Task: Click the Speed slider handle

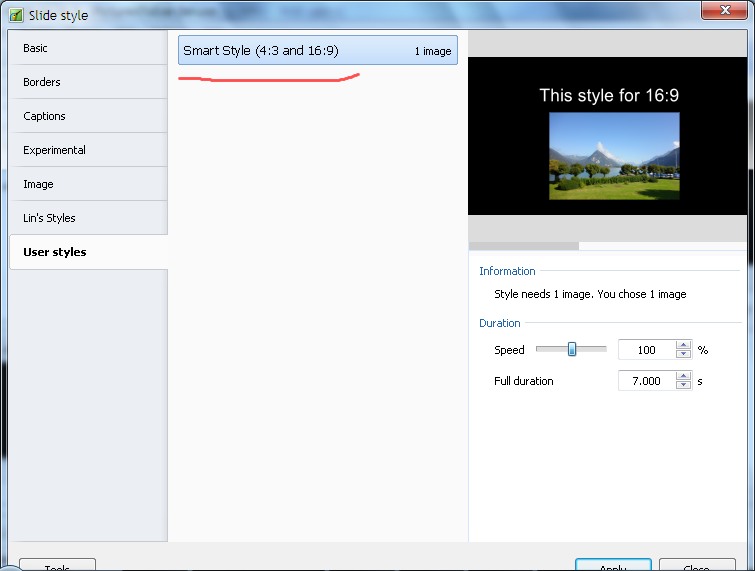Action: (x=572, y=349)
